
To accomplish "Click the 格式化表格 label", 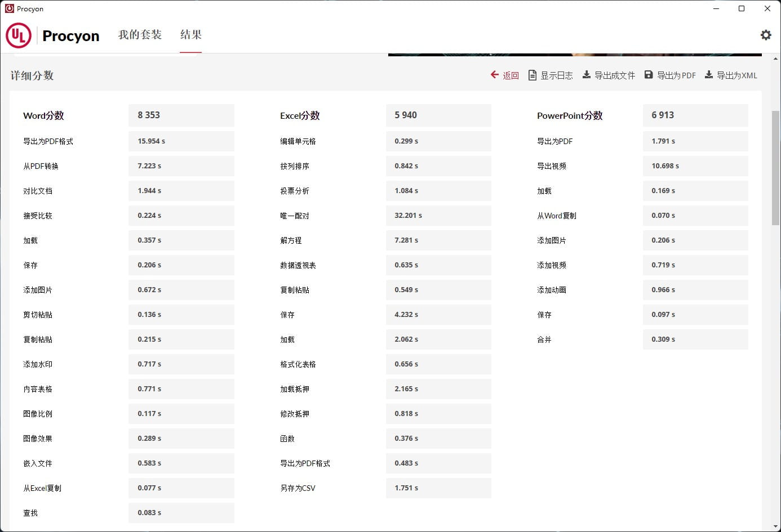I will [298, 364].
